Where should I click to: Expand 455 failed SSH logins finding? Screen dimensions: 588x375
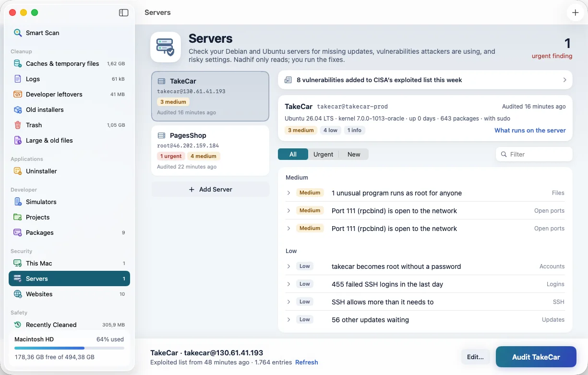click(288, 284)
